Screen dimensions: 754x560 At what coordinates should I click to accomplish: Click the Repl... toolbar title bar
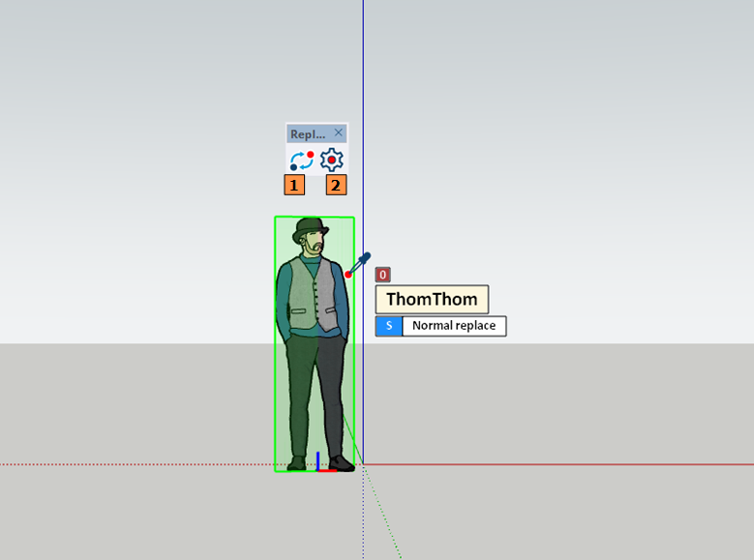coord(308,134)
